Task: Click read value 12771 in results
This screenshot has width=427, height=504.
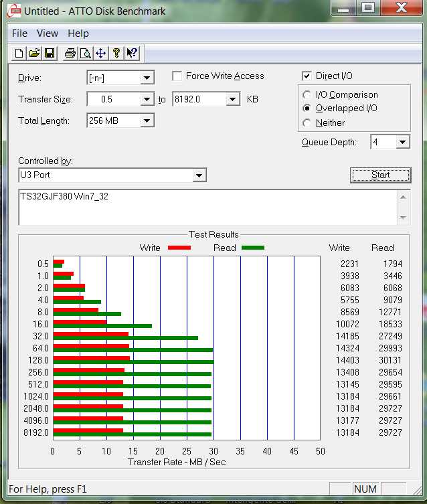Action: click(390, 312)
